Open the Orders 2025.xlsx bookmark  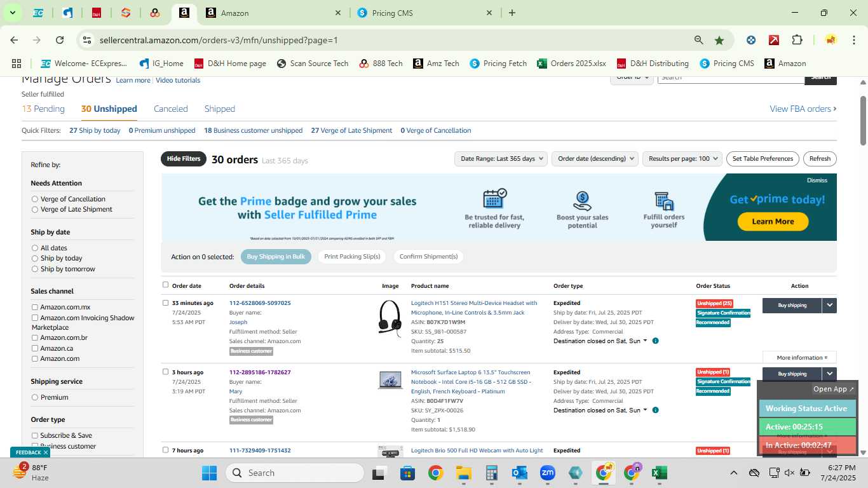(572, 64)
